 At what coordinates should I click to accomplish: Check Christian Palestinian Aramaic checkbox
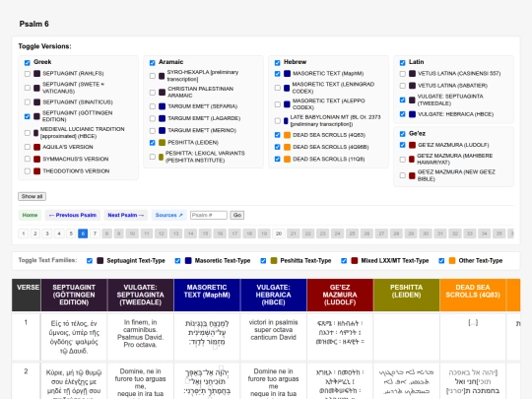click(153, 93)
